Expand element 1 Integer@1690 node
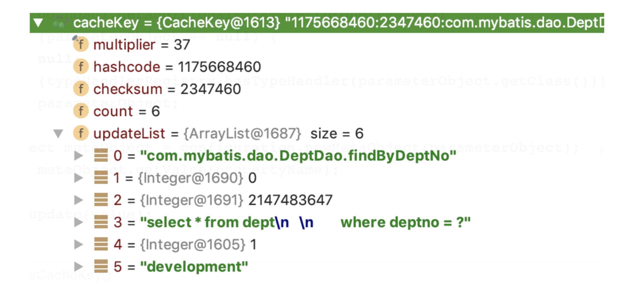 78,178
